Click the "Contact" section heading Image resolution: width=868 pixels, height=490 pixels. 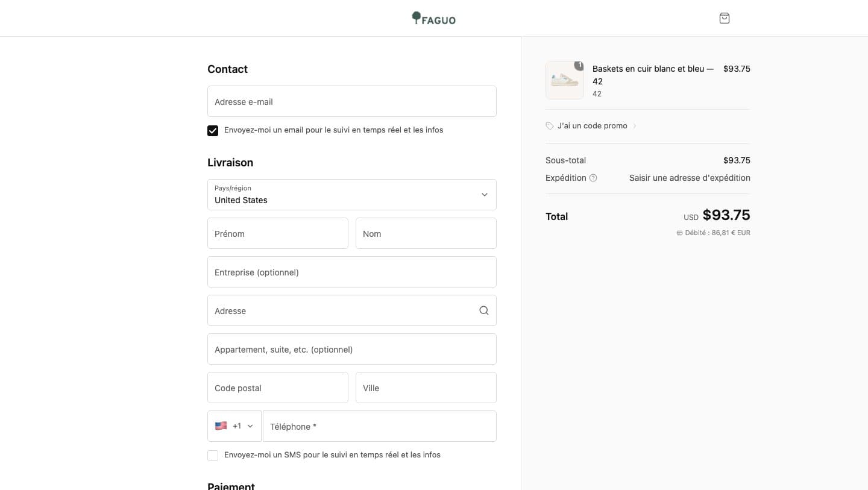coord(227,69)
